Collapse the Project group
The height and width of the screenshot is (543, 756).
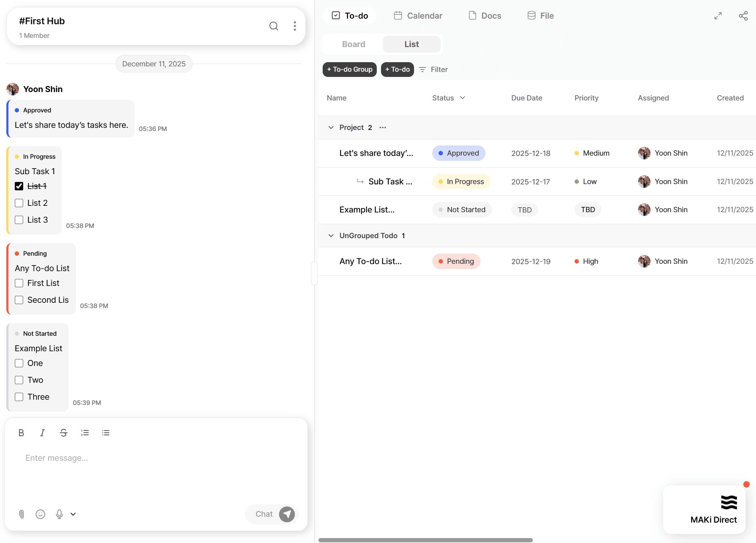coord(331,127)
